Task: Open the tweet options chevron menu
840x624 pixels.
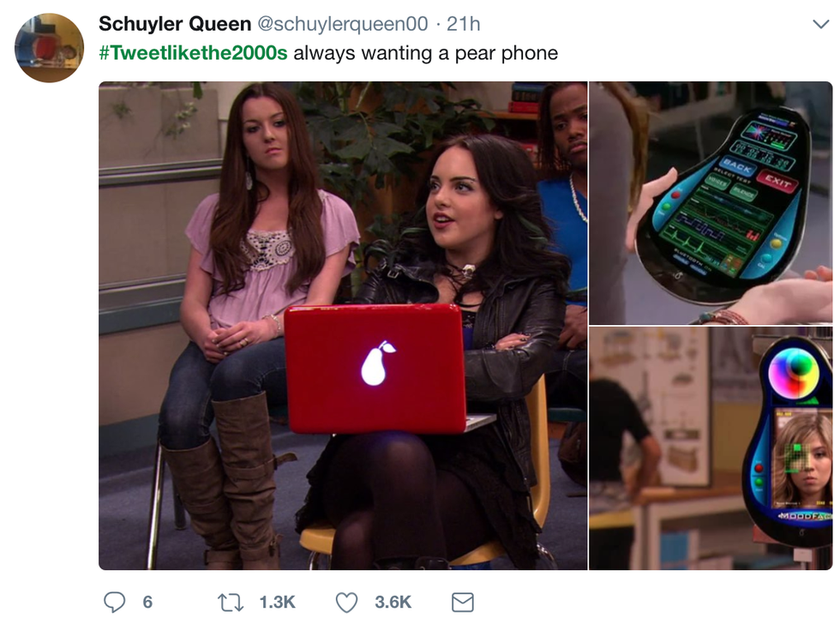Action: pyautogui.click(x=821, y=24)
